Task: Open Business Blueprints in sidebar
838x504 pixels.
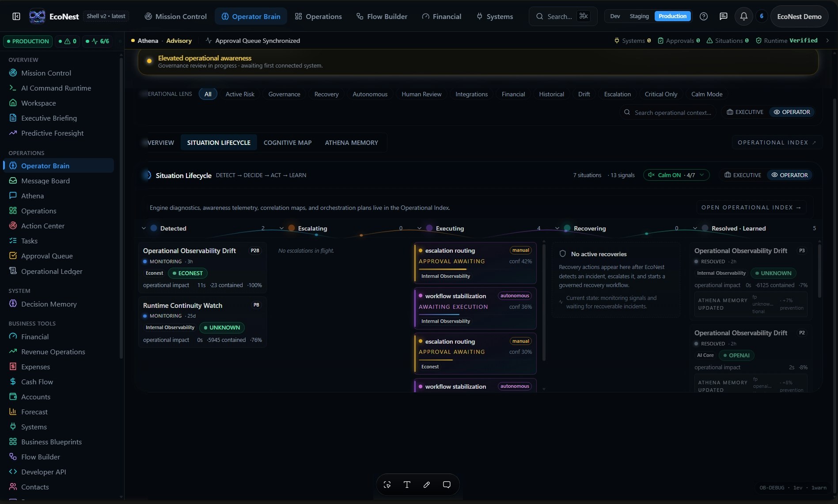Action: click(51, 442)
